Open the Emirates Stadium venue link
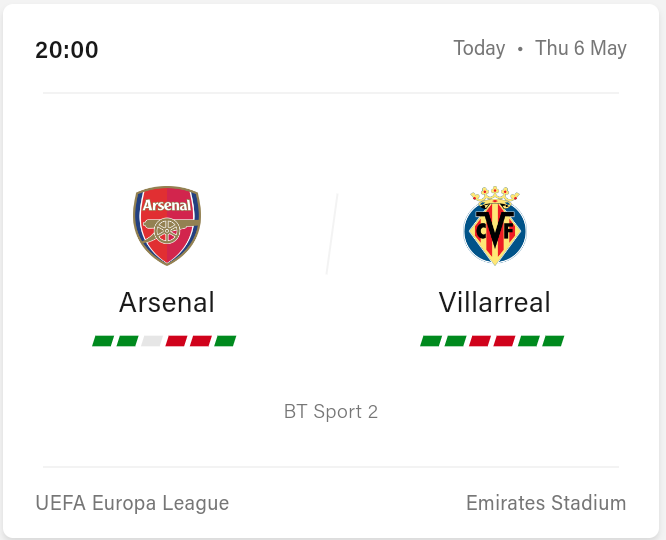The width and height of the screenshot is (666, 540). (x=546, y=503)
